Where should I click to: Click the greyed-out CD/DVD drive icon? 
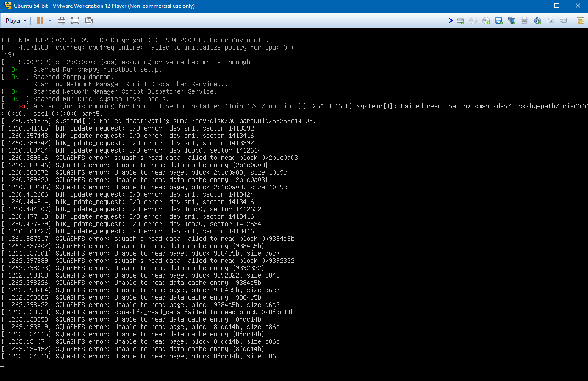pyautogui.click(x=473, y=21)
